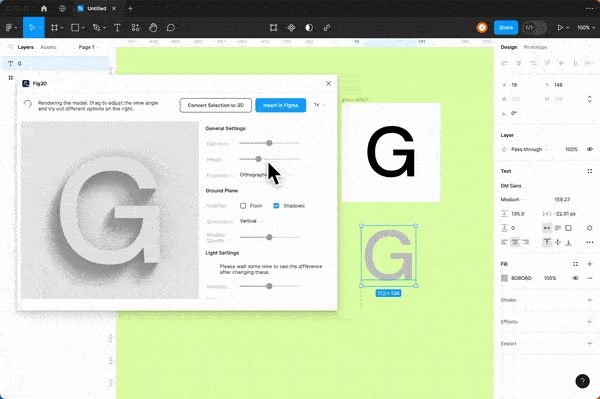Uncheck the Shadows checkbox
600x399 pixels.
pos(276,206)
